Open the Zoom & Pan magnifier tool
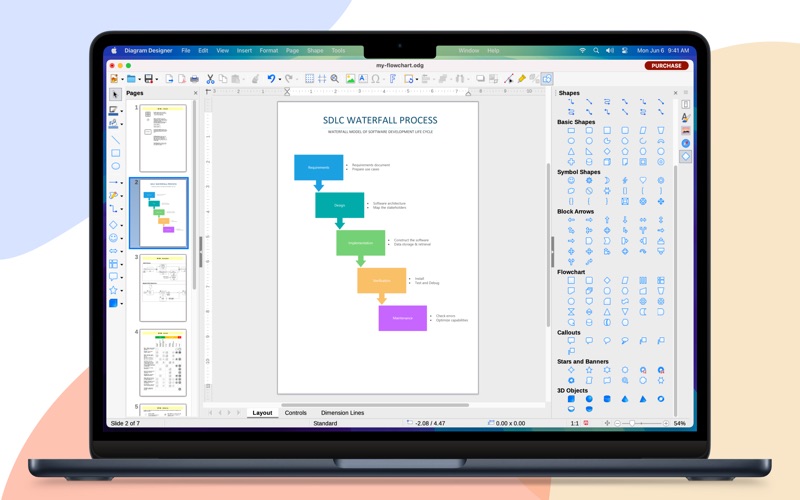800x500 pixels. [x=335, y=79]
